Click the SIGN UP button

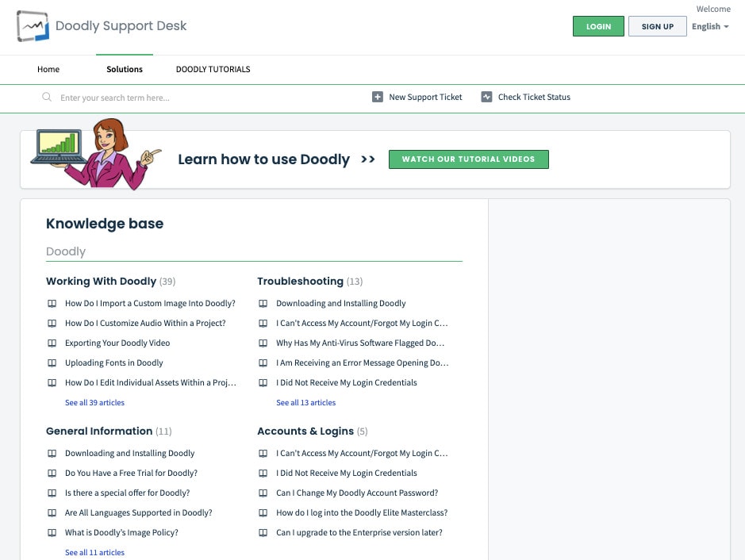[x=657, y=27]
